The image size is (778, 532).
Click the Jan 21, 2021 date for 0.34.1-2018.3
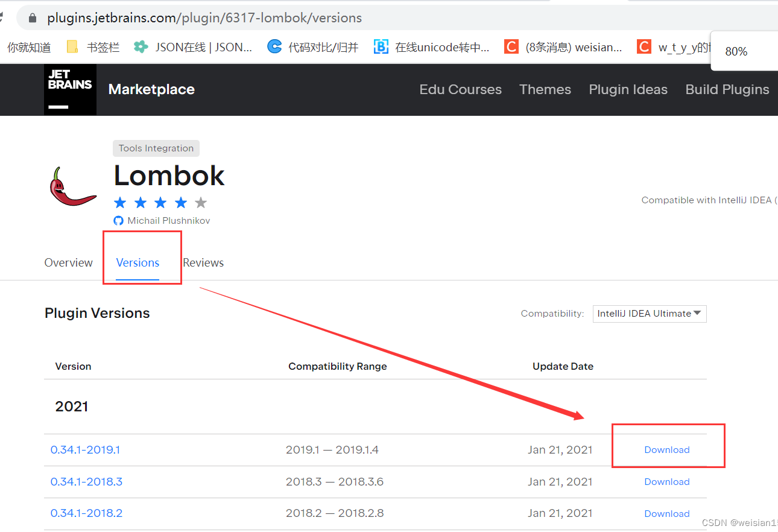click(x=560, y=482)
